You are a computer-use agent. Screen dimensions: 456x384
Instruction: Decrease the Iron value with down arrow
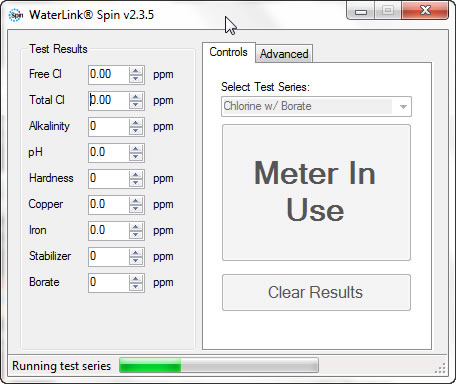click(x=136, y=235)
